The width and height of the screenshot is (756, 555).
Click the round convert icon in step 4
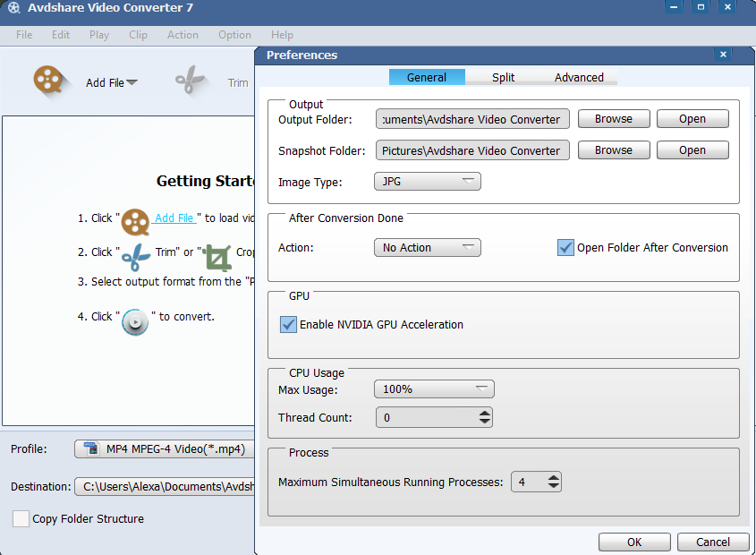click(135, 322)
